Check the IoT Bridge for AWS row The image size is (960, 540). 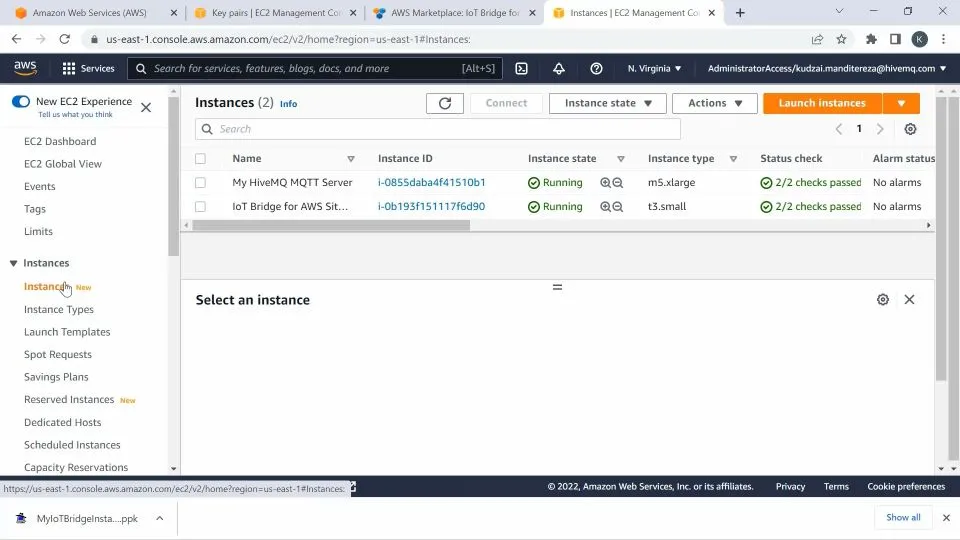pos(200,206)
